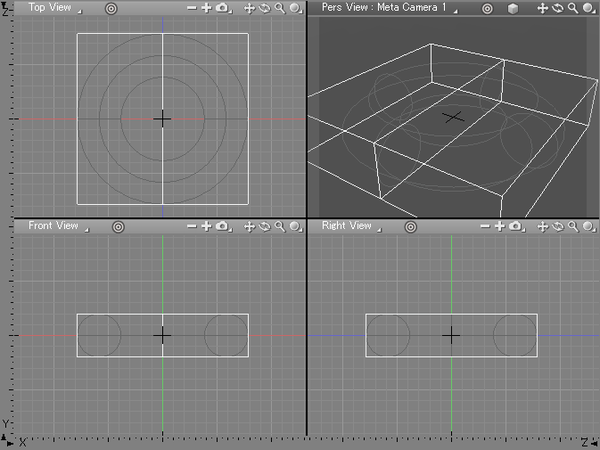Select the magnifier zoom tool in Front View

(280, 227)
